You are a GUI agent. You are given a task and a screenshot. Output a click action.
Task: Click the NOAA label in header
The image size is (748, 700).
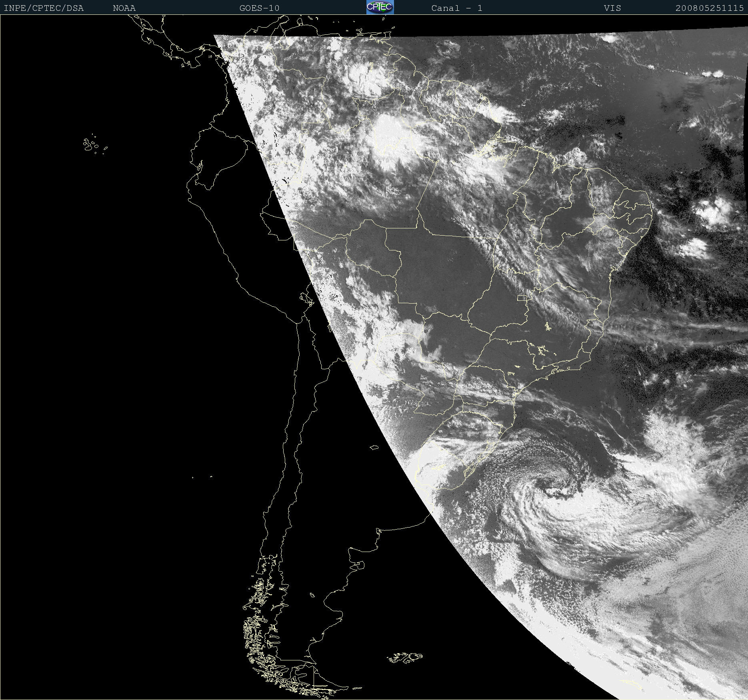click(124, 8)
